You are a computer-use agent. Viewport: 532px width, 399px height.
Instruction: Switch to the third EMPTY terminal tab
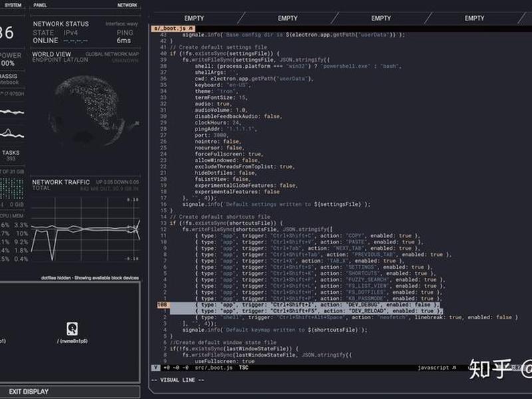[x=380, y=19]
